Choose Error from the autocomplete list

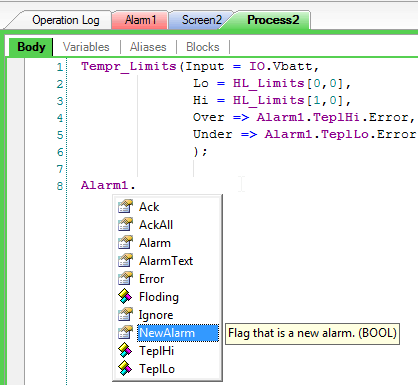[152, 279]
